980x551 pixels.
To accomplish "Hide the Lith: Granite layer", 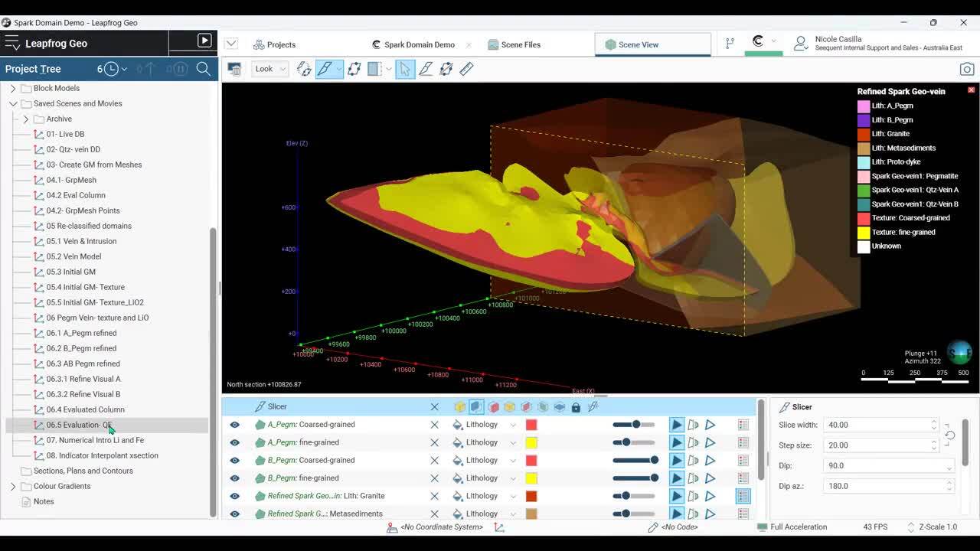I will click(x=234, y=496).
